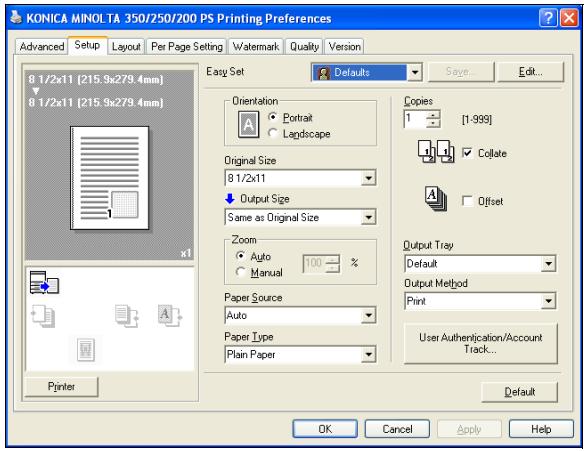584x451 pixels.
Task: Click the greyed duplex pages icon at left
Action: (x=43, y=316)
